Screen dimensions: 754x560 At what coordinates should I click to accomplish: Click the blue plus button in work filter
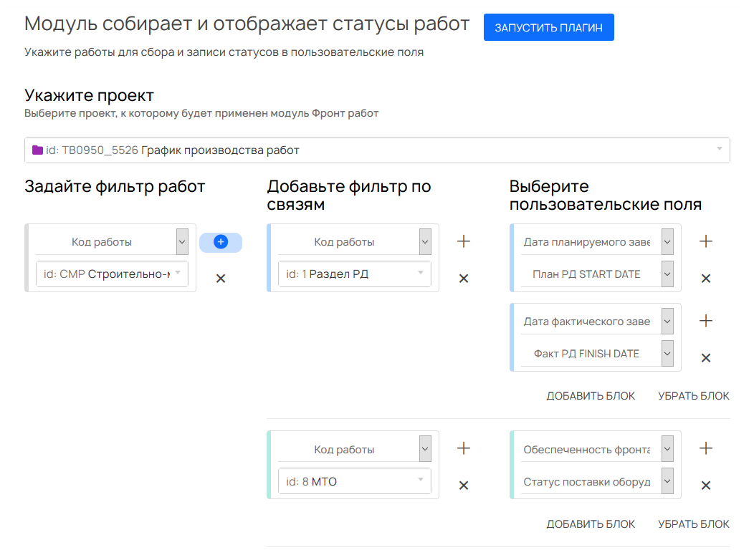(221, 242)
